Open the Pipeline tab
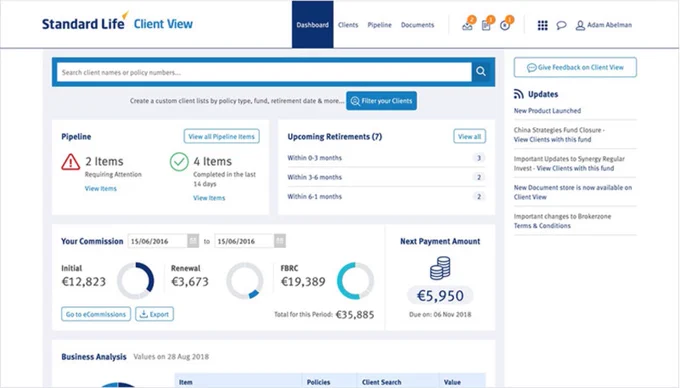The image size is (680, 388). [x=379, y=25]
